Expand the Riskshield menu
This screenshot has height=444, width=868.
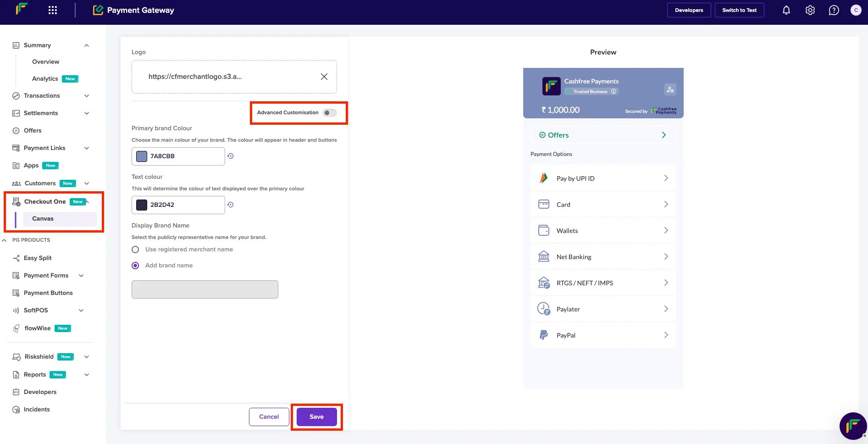tap(87, 356)
